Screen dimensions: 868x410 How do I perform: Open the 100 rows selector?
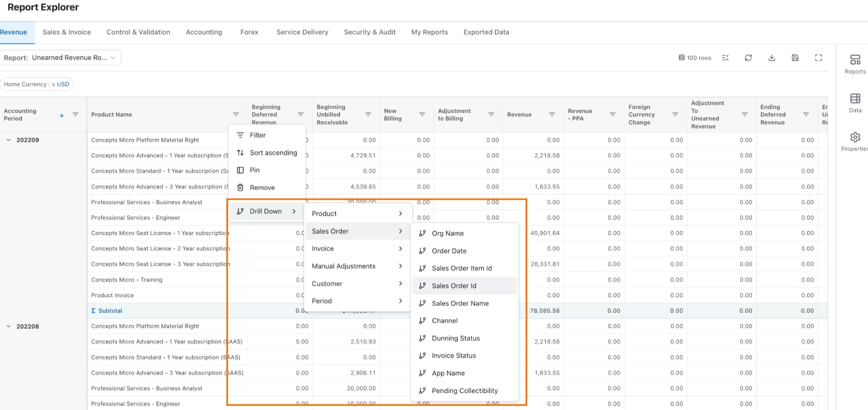[695, 58]
